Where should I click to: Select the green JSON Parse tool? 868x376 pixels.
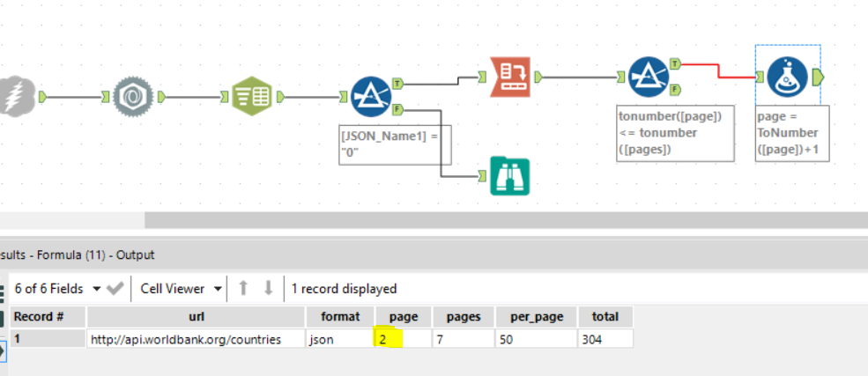point(252,97)
